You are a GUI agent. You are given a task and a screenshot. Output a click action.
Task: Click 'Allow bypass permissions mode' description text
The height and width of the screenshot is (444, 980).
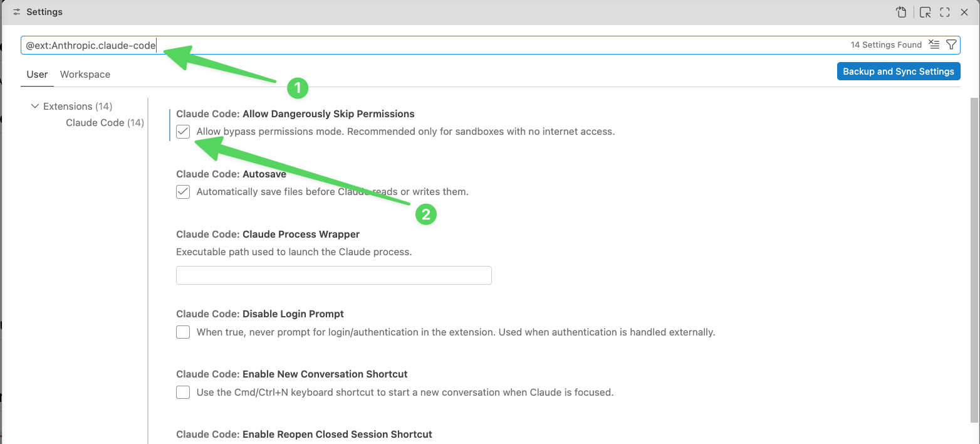click(x=406, y=132)
